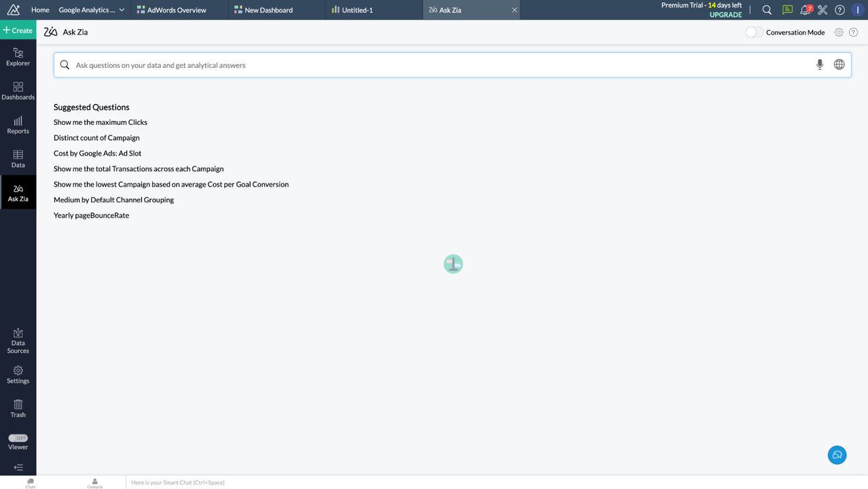Screen dimensions: 868x489
Task: Click the microphone icon in the search bar
Action: point(819,64)
